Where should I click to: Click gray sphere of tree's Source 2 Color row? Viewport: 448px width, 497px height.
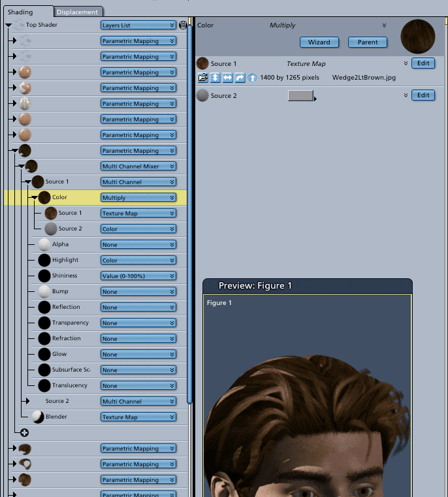51,229
